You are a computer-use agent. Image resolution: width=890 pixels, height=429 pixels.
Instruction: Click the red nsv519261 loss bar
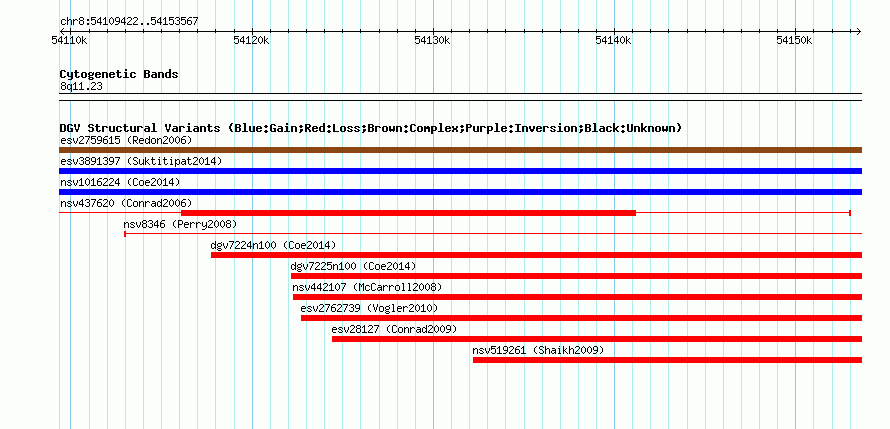[668, 360]
